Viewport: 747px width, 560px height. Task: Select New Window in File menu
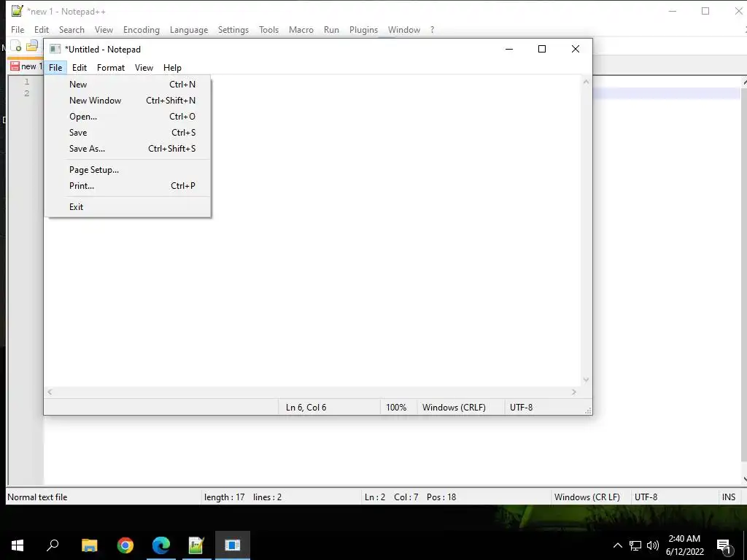[x=128, y=101]
